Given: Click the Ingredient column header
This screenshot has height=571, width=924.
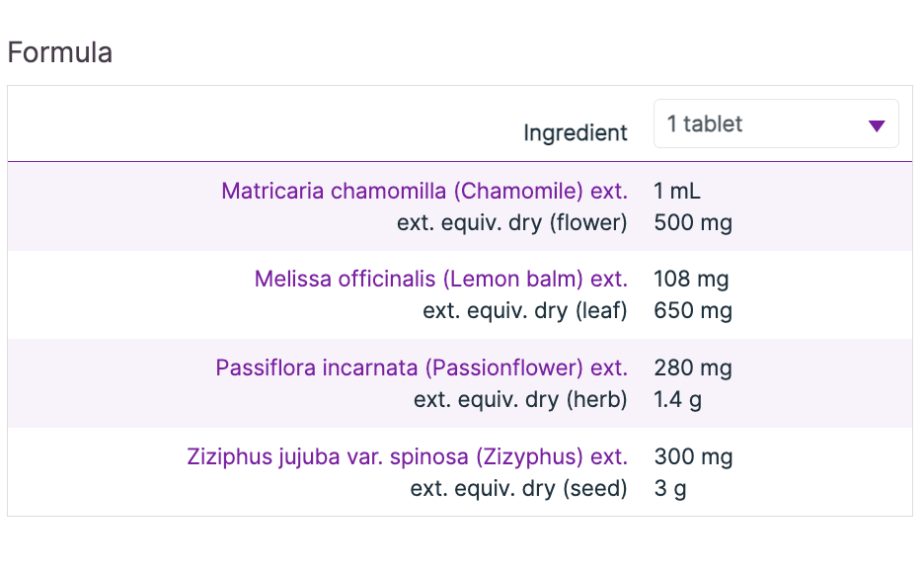Looking at the screenshot, I should (575, 133).
